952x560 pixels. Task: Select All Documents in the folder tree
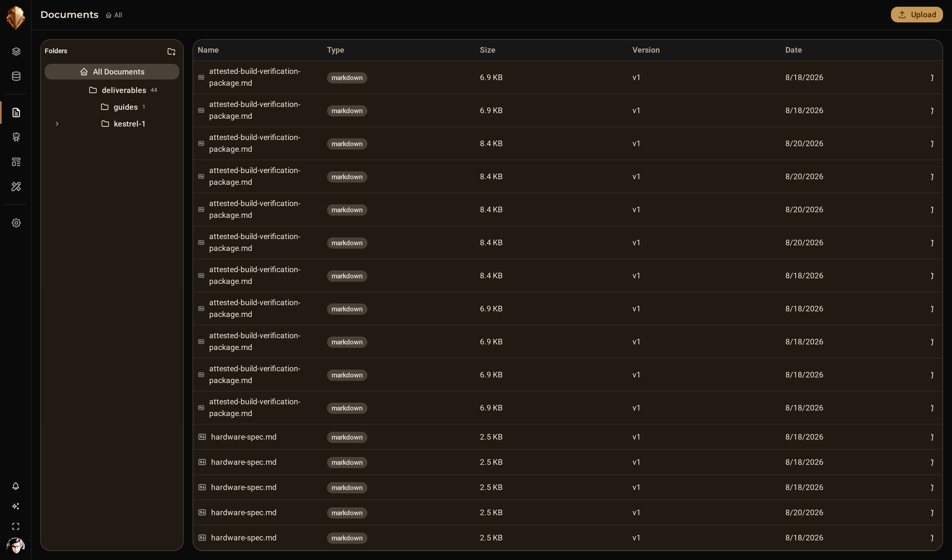(x=112, y=72)
